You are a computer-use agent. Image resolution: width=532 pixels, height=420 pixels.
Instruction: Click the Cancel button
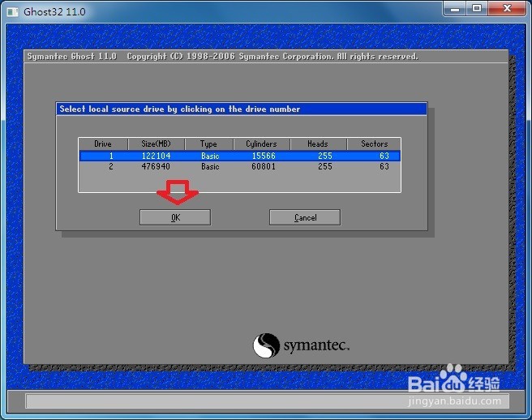305,217
